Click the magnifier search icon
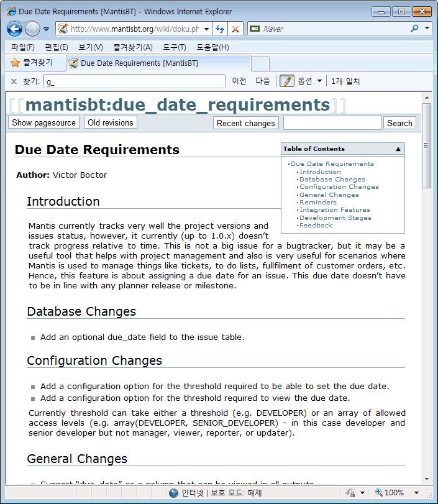The image size is (438, 504). pyautogui.click(x=414, y=29)
